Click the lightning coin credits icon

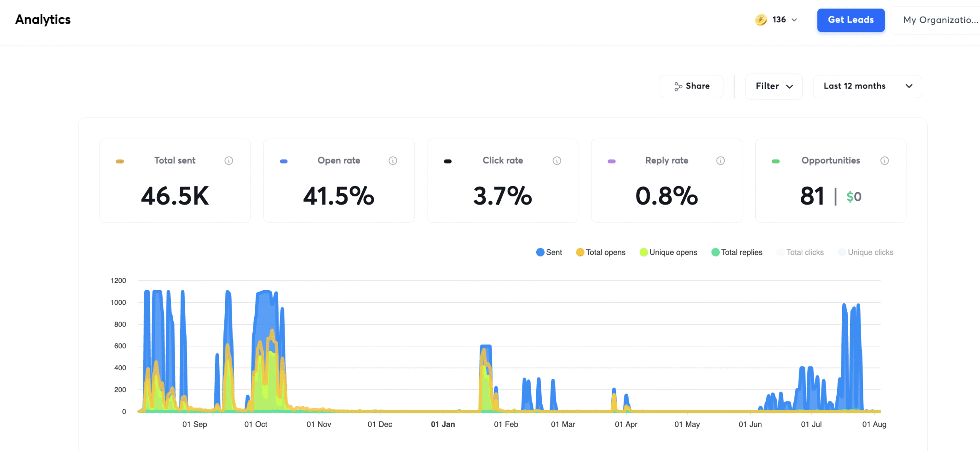pos(761,20)
